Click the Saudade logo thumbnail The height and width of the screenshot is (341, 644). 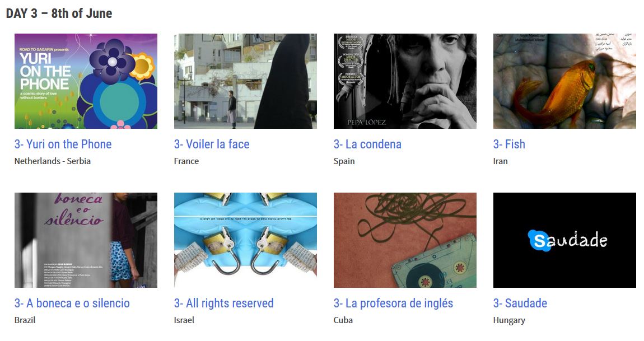(564, 240)
